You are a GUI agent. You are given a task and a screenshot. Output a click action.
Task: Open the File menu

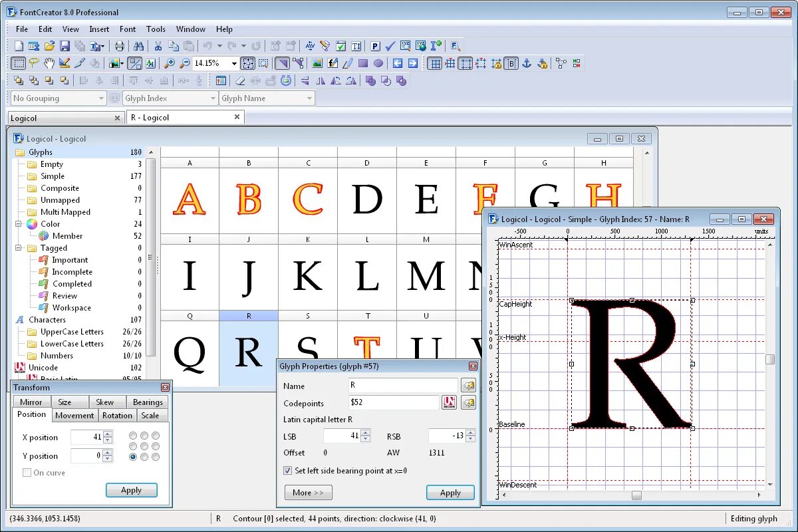[22, 29]
